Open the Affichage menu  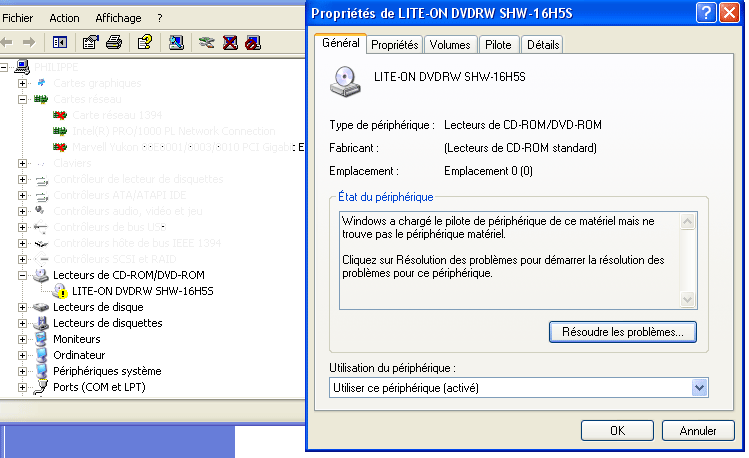click(x=118, y=18)
